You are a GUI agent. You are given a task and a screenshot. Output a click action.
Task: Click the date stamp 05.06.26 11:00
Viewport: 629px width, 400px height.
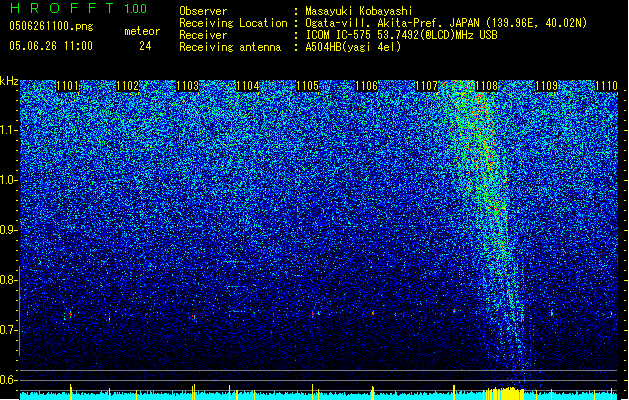click(x=51, y=46)
